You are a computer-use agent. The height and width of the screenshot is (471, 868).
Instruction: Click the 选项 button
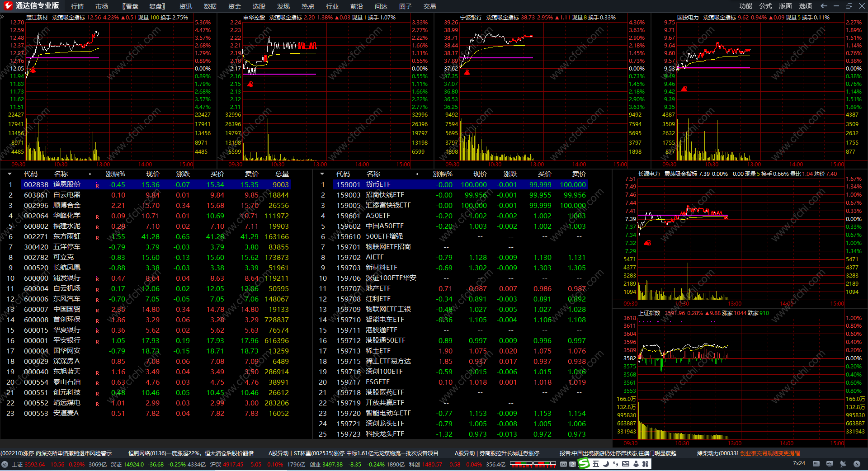pyautogui.click(x=806, y=6)
